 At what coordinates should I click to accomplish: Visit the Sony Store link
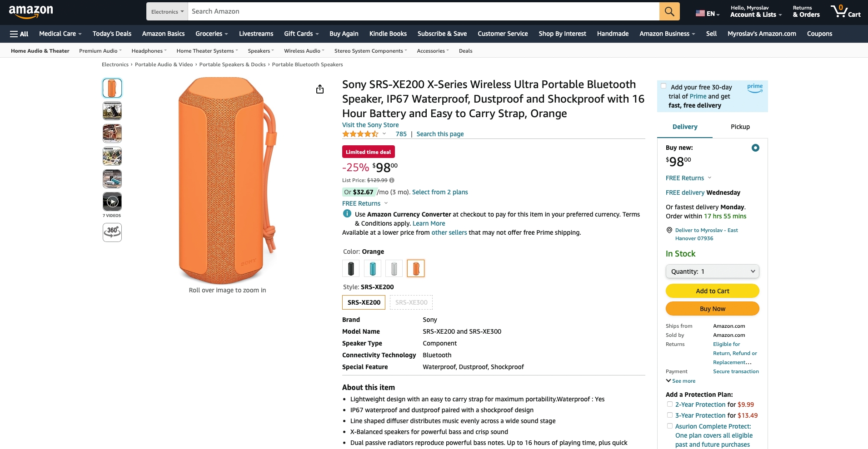(x=370, y=125)
